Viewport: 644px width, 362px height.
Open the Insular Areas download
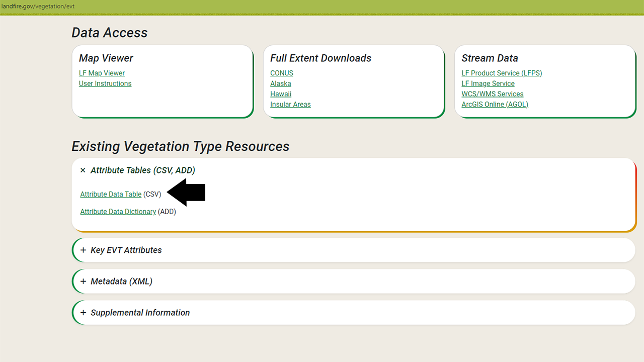pos(290,104)
